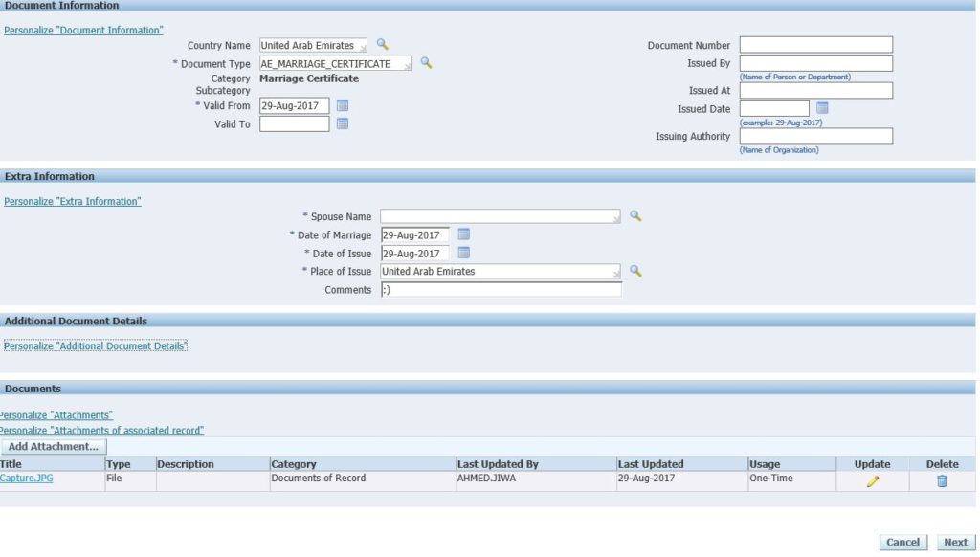Expand the Country Name dropdown list
The width and height of the screenshot is (980, 557).
tap(365, 44)
